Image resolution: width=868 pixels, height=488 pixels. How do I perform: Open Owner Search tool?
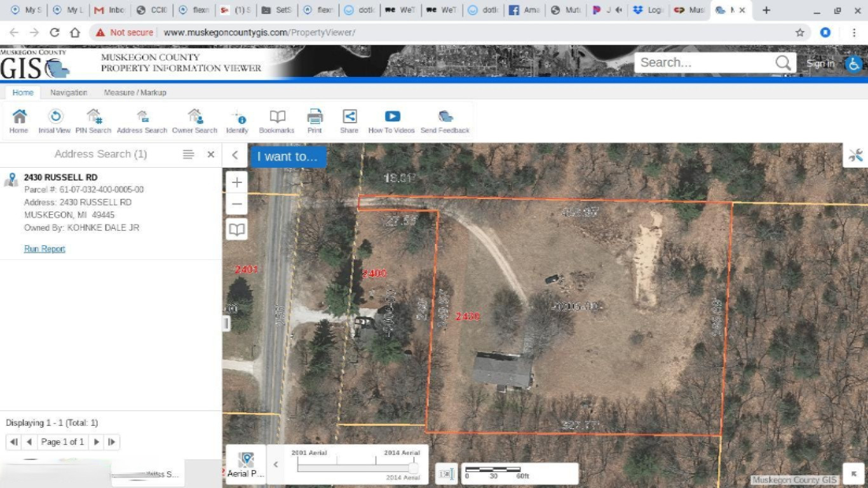(195, 121)
